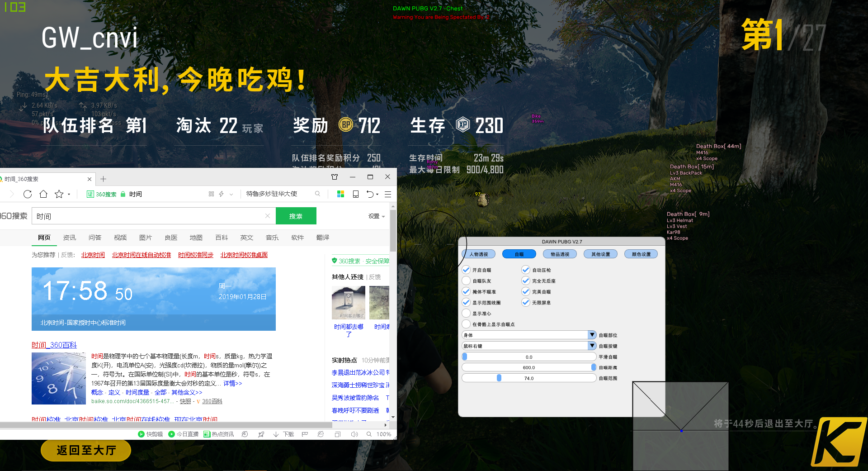The image size is (868, 471).
Task: Click the 详情>> link in the 百科 snippet
Action: [233, 383]
